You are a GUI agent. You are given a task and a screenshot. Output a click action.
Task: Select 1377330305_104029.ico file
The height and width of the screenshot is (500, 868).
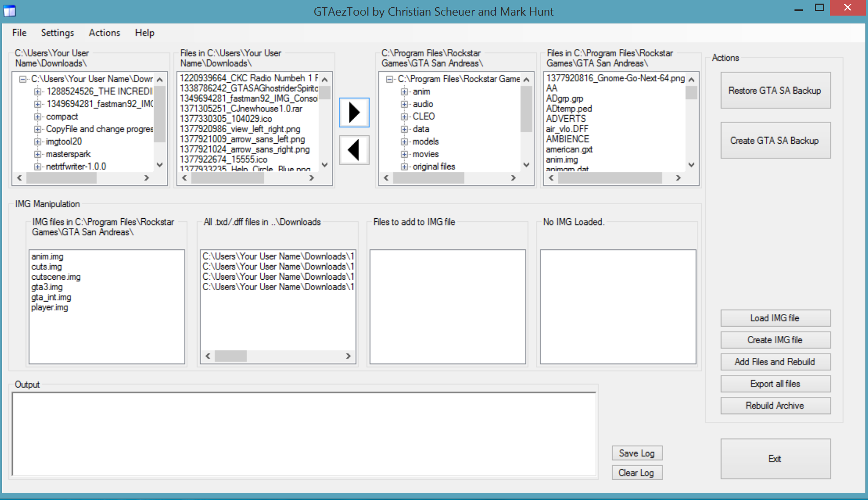click(x=226, y=119)
